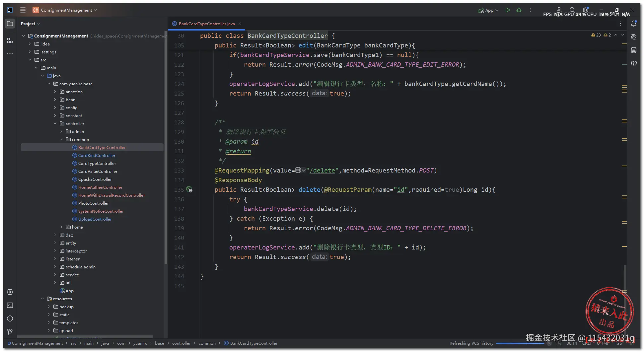Open more run actions menu
Screen dimensions: 644x352
[x=530, y=10]
